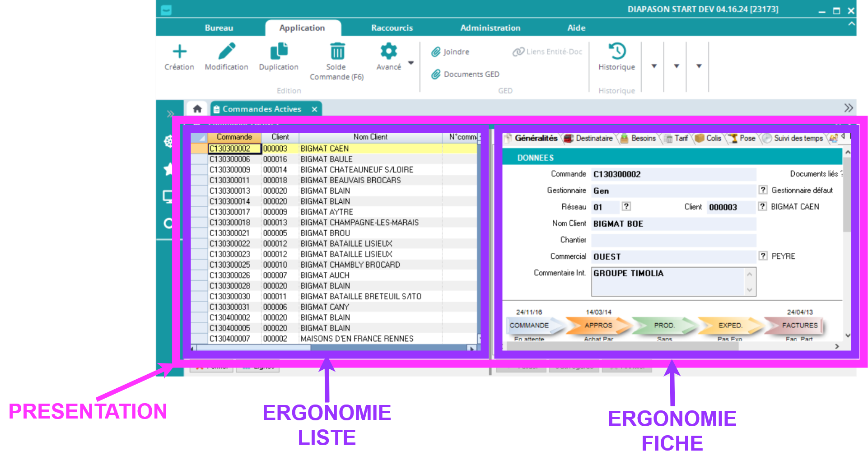868x456 pixels.
Task: Open the Historique clock icon
Action: click(x=616, y=51)
